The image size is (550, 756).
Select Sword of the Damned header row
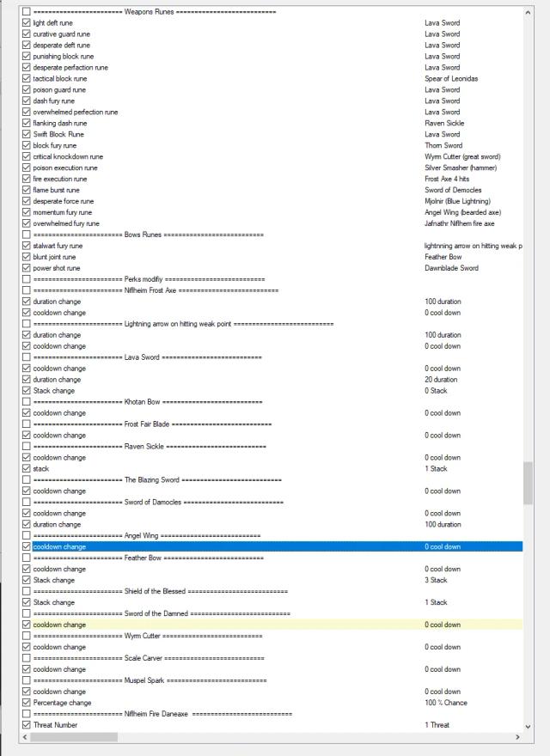[272, 613]
